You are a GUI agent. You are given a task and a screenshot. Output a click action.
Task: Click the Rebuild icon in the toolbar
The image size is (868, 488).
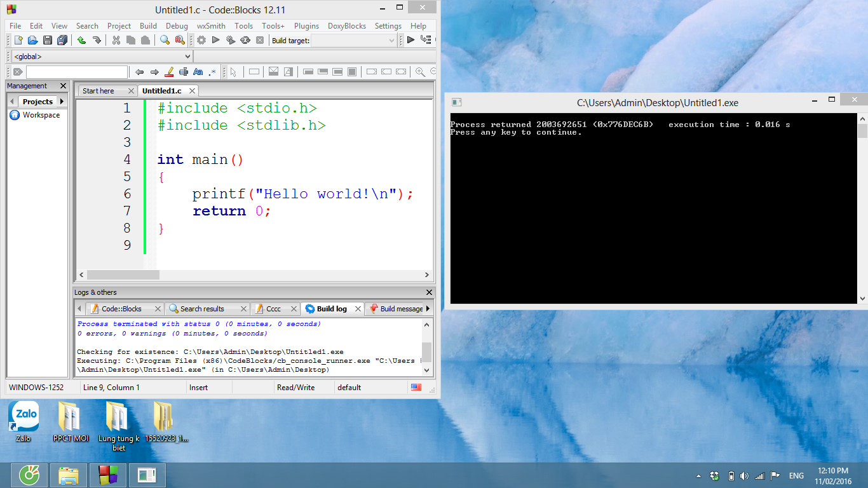pyautogui.click(x=245, y=40)
